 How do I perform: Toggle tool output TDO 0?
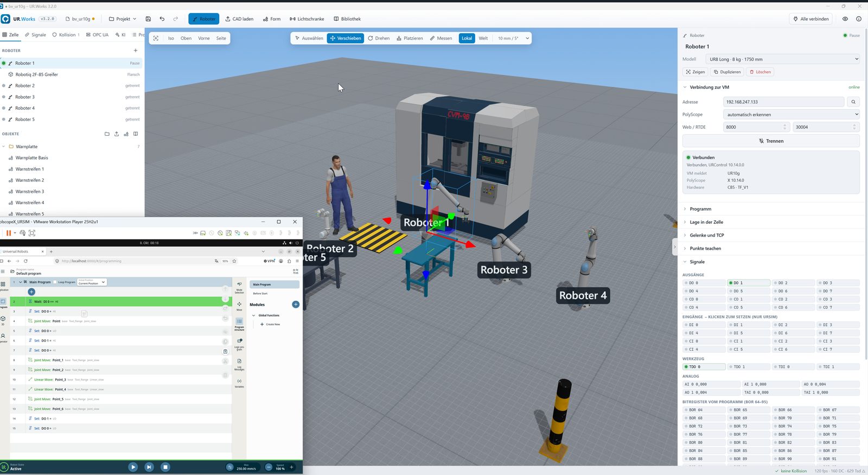coord(704,367)
